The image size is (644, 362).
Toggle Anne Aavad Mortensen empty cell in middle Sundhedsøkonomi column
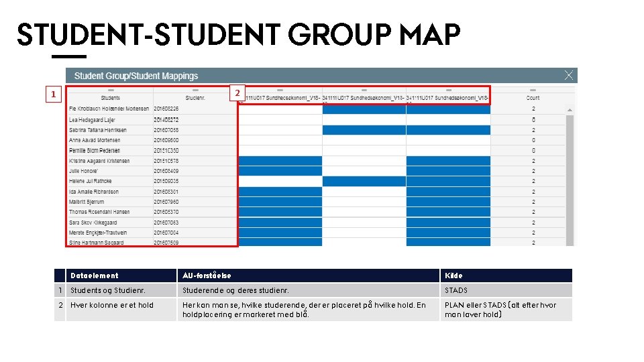click(364, 140)
